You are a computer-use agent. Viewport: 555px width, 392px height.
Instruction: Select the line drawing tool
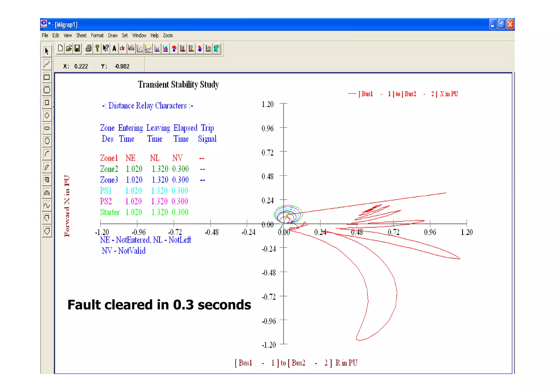tap(47, 64)
